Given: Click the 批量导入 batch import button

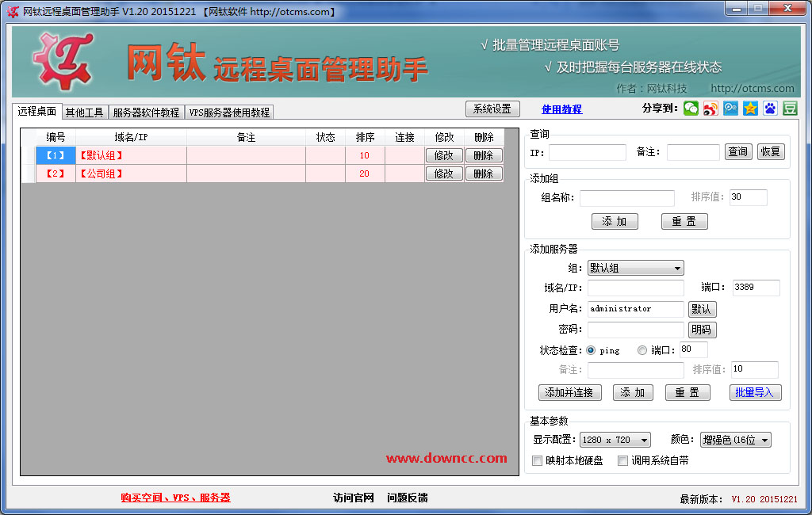Looking at the screenshot, I should coord(755,392).
